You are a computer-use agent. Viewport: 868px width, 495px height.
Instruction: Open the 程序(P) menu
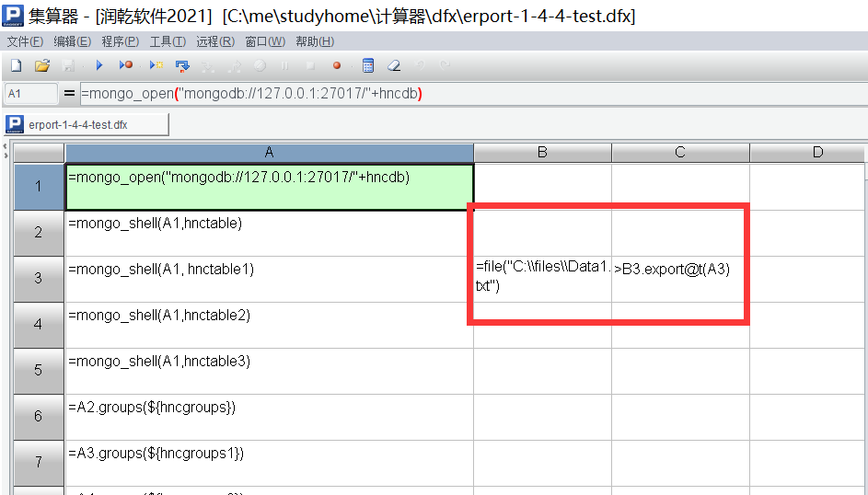pyautogui.click(x=121, y=41)
